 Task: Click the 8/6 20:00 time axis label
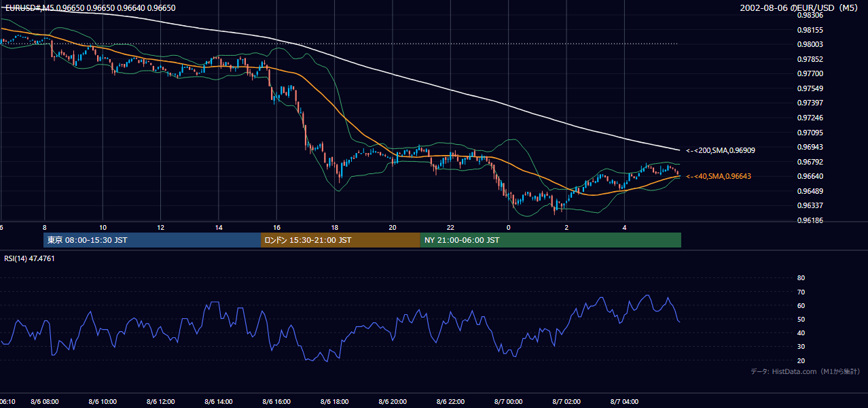pyautogui.click(x=392, y=402)
